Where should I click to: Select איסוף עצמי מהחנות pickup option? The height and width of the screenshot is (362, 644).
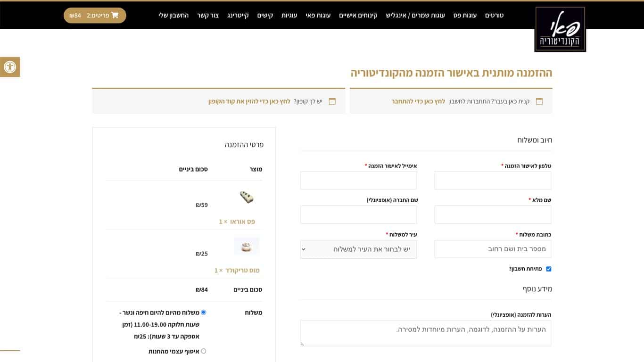pos(204,351)
